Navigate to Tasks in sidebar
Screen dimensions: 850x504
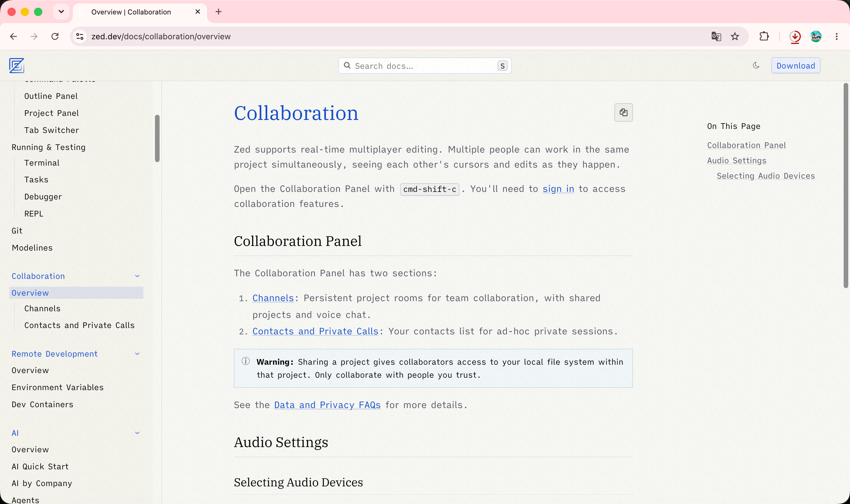click(36, 180)
